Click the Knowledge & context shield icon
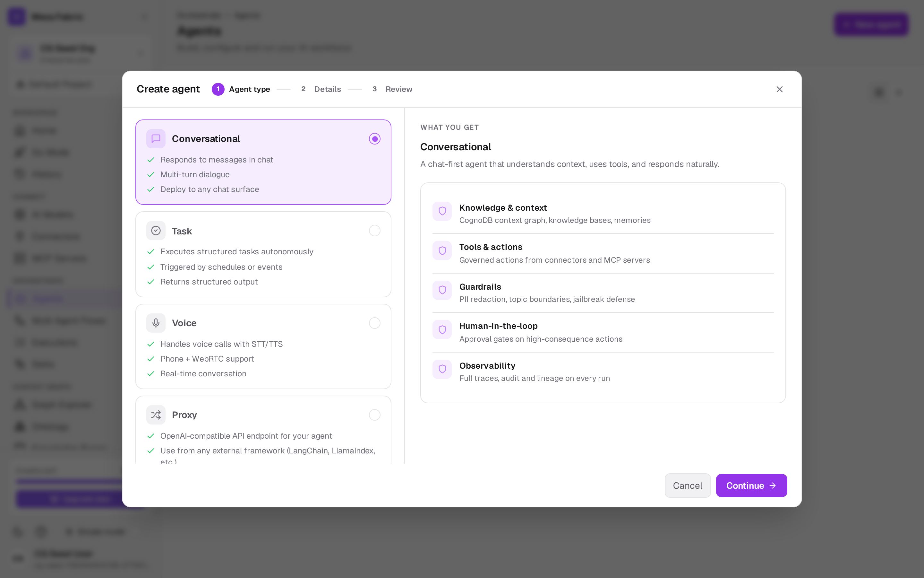 [442, 211]
